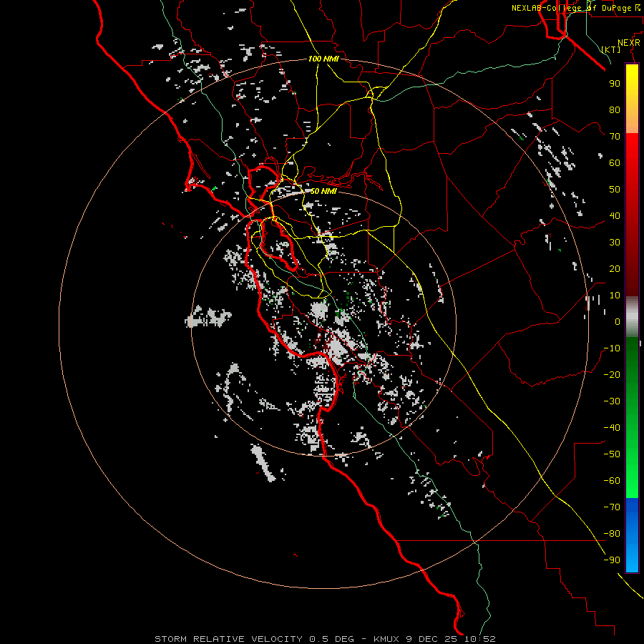
Task: Click the '-60' value on velocity scale
Action: (x=612, y=481)
